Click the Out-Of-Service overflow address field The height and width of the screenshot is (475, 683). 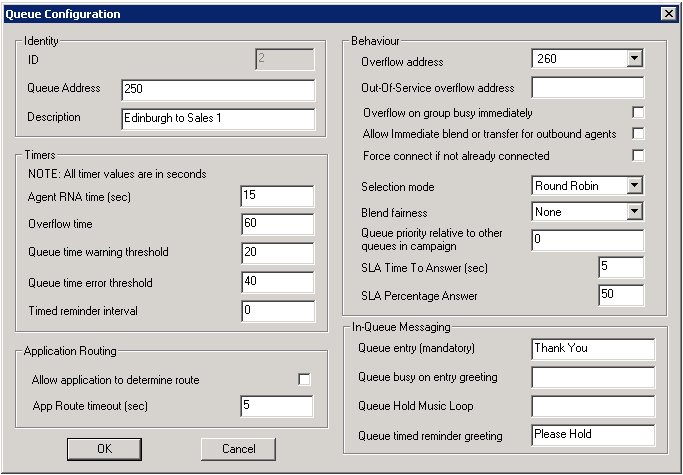pyautogui.click(x=587, y=88)
